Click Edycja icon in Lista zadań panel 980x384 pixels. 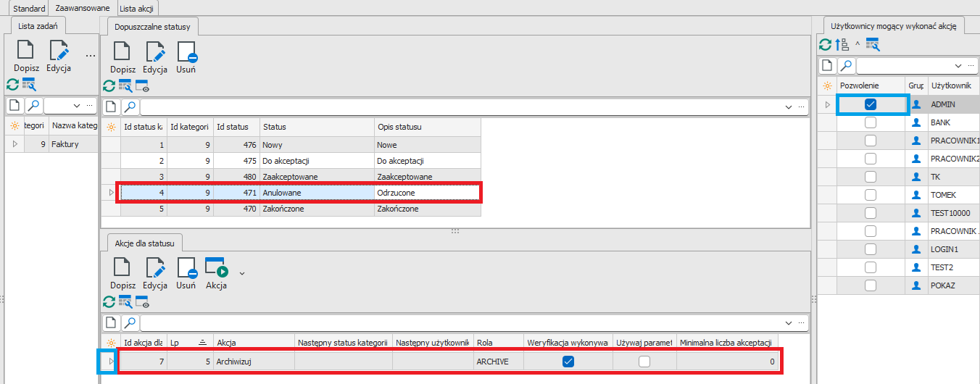tap(58, 51)
